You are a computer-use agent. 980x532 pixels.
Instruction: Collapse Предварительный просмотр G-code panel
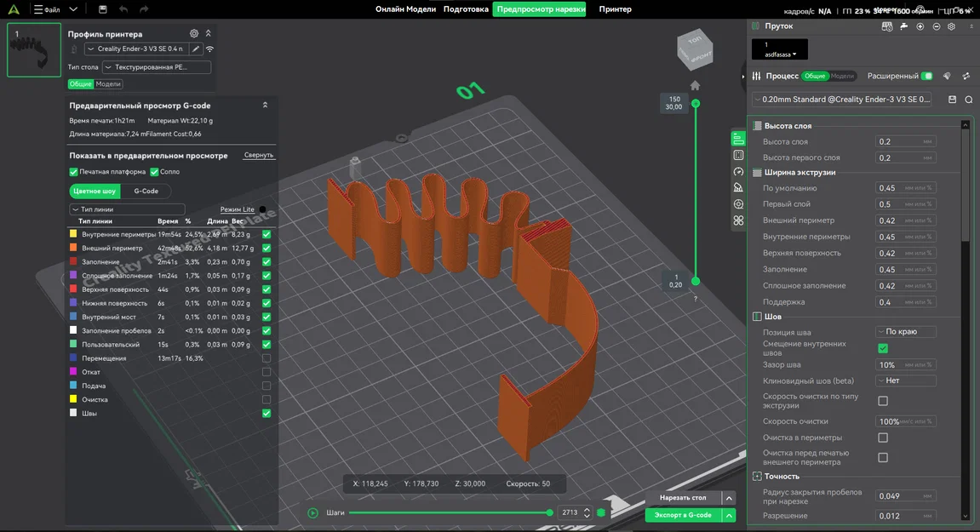pos(265,106)
